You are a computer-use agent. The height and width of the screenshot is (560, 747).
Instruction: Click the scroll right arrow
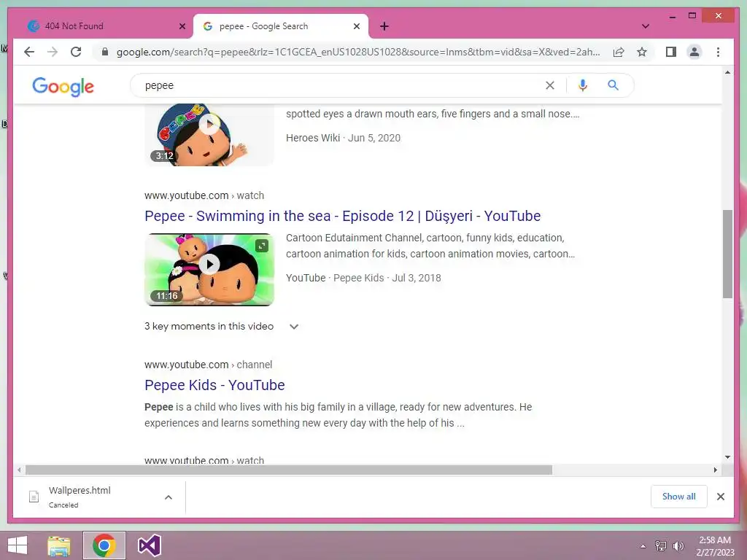pyautogui.click(x=715, y=470)
